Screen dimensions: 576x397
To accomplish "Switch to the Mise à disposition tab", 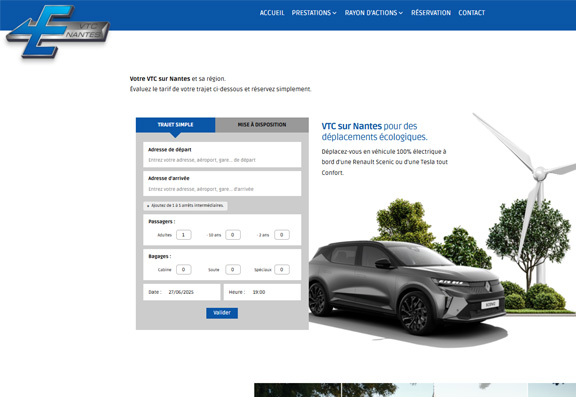I will [x=262, y=125].
